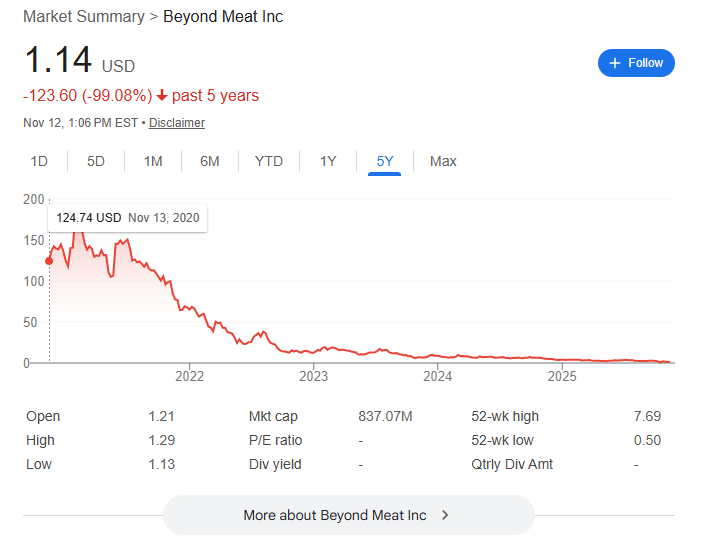Screen dimensions: 717x557
Task: Click the 124.74 USD chart tooltip
Action: (127, 217)
